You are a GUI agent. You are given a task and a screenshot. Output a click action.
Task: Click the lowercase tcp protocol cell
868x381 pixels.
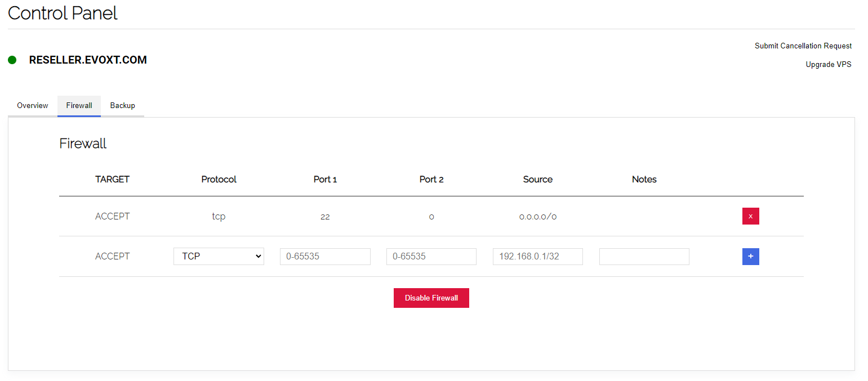point(219,217)
